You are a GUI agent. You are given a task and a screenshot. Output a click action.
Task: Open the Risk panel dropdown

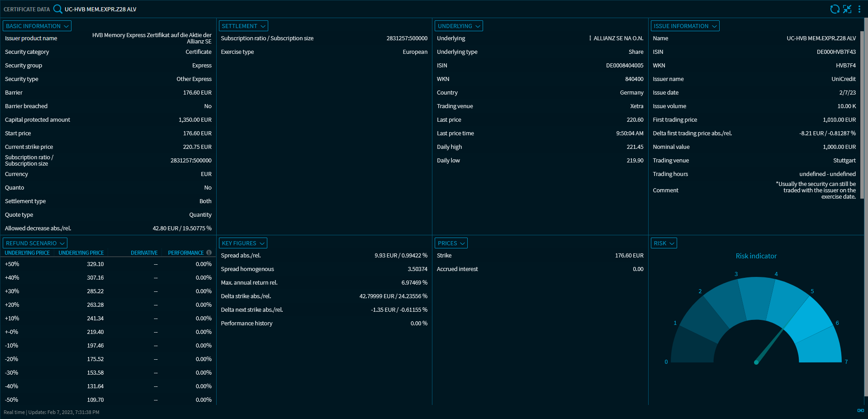[664, 243]
